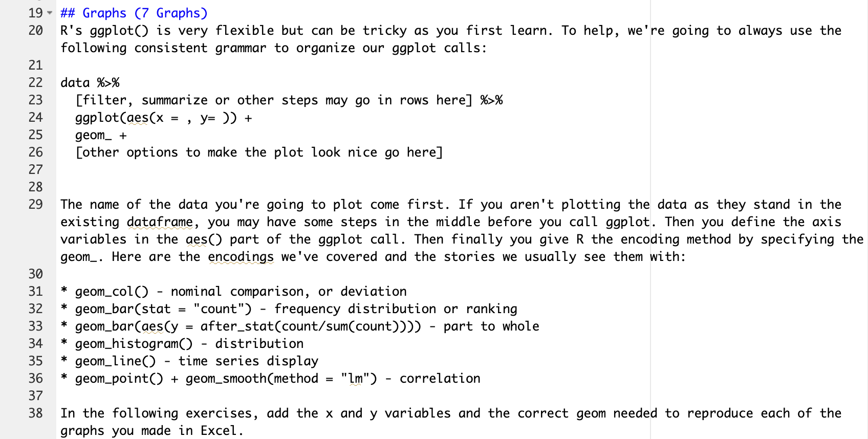
Task: Click the underlined word 'encodings'
Action: click(241, 256)
